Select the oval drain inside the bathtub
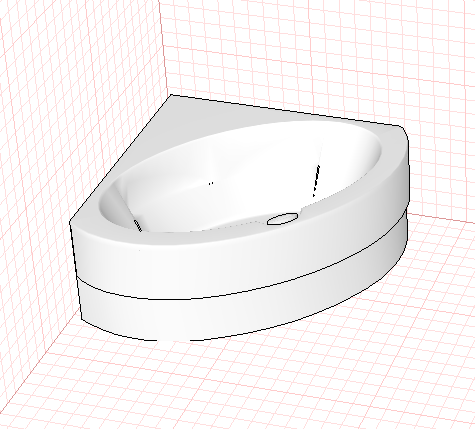Screen dimensions: 475x429 282,219
